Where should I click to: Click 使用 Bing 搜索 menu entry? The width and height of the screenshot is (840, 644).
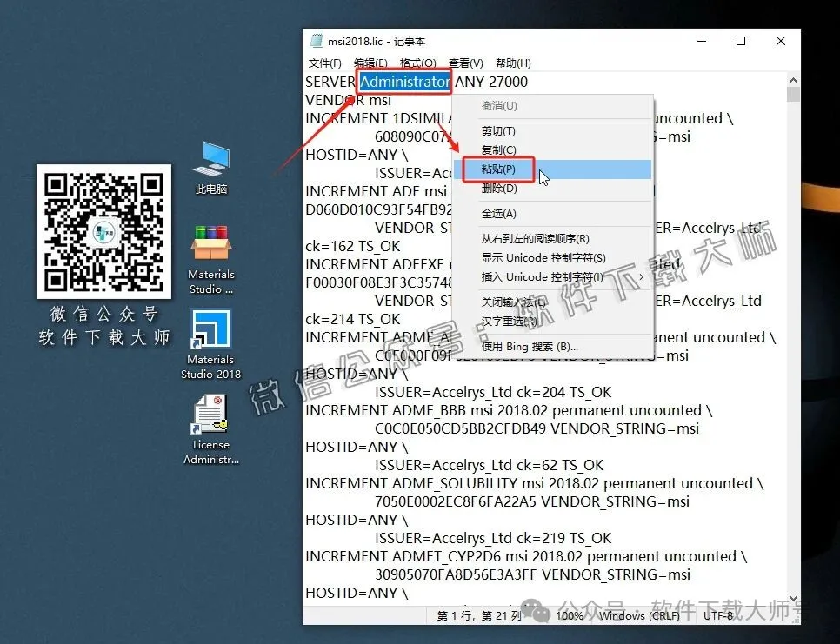click(x=530, y=346)
